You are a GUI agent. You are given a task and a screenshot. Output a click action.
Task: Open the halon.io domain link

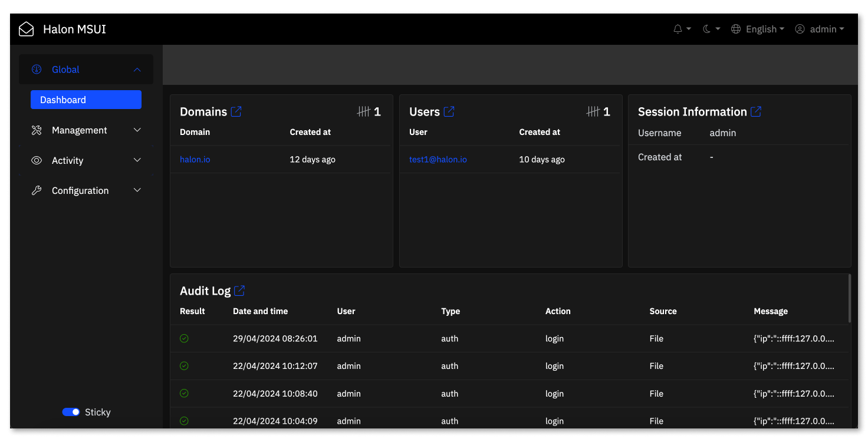[195, 159]
